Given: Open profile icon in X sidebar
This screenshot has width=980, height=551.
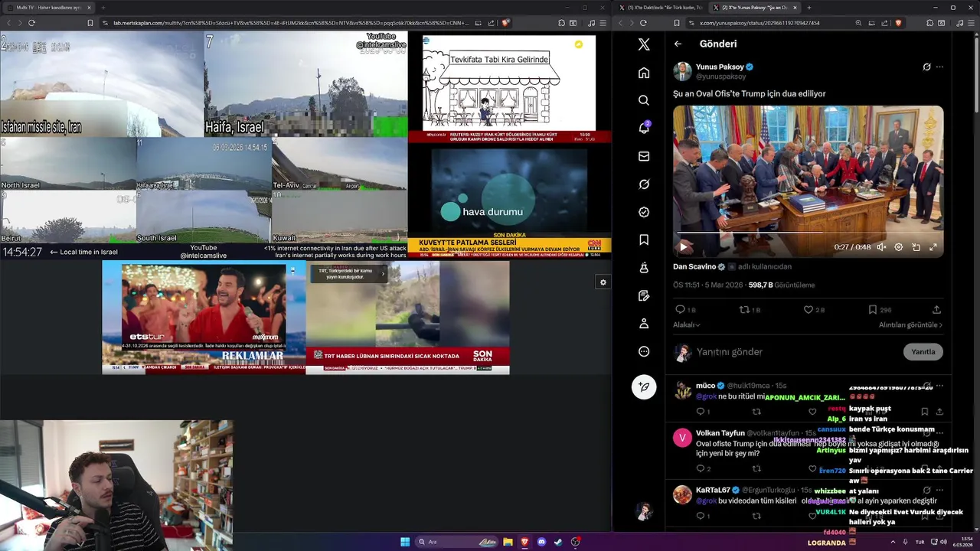Looking at the screenshot, I should click(644, 324).
